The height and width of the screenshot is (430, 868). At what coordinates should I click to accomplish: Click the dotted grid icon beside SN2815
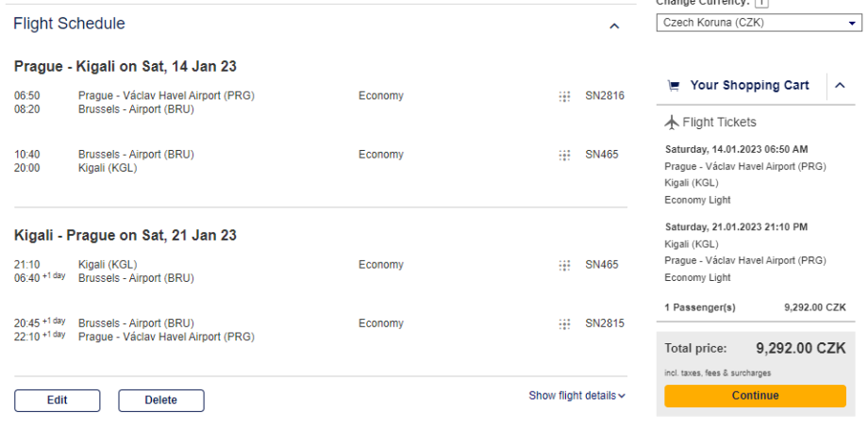pyautogui.click(x=564, y=323)
